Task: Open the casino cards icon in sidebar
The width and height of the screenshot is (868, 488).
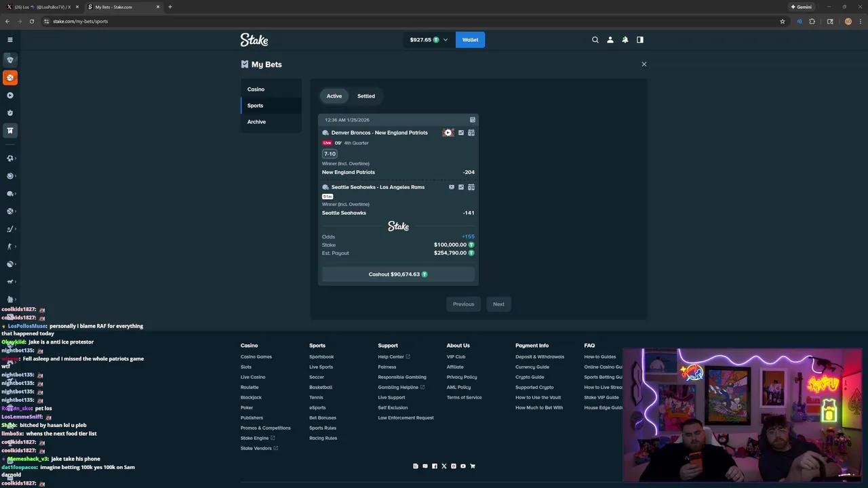Action: (10, 60)
